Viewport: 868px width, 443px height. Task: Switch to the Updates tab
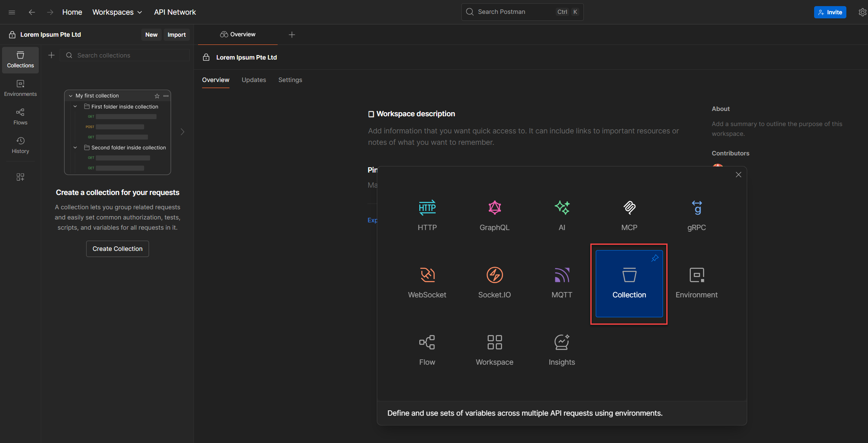tap(254, 80)
